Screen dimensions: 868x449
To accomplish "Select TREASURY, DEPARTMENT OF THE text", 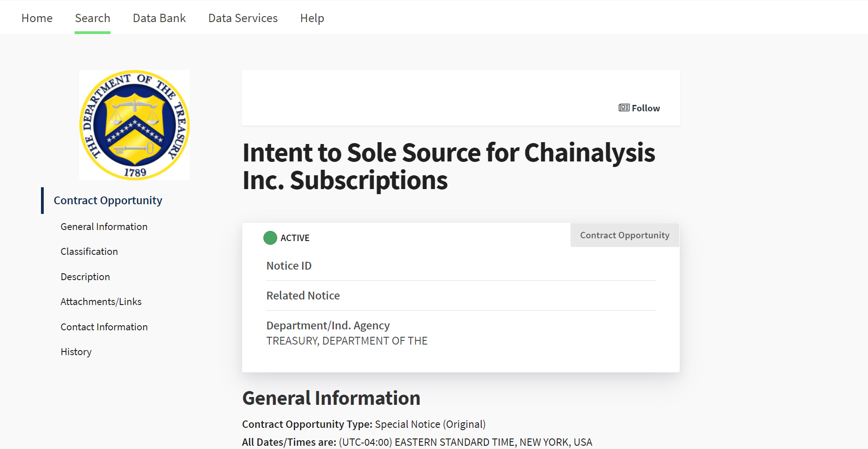I will point(347,341).
